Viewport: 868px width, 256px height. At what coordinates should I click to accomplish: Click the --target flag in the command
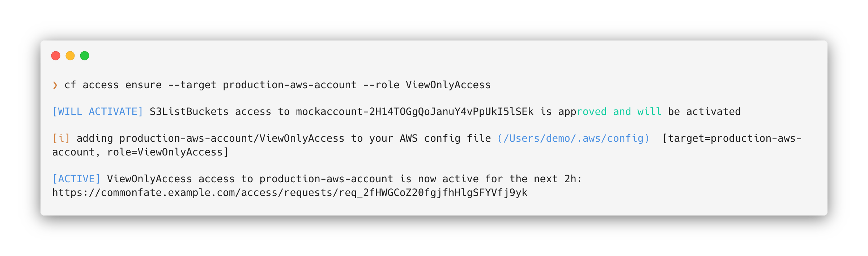pyautogui.click(x=192, y=85)
